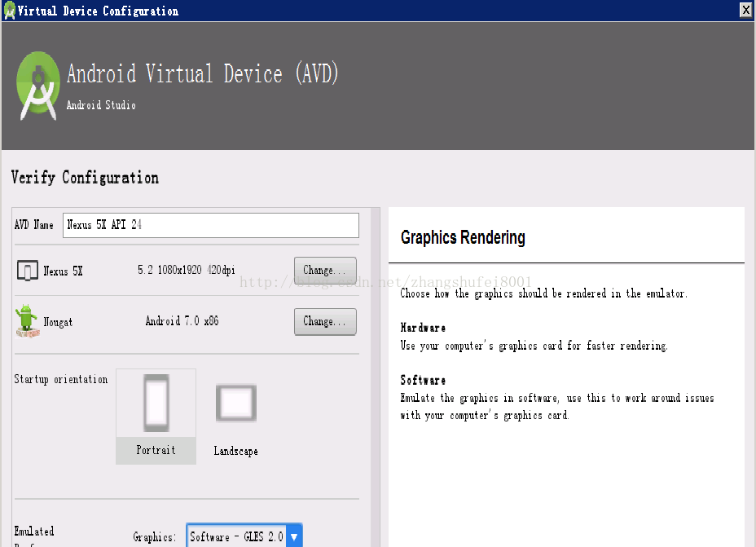Click inside the AVD Name field
Viewport: 756px width, 547px height.
coord(211,225)
